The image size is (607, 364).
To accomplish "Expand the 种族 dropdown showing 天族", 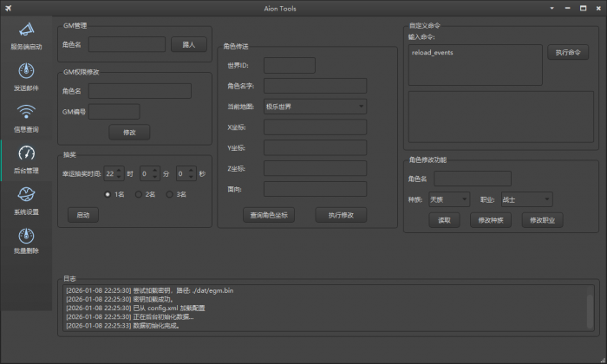I will pyautogui.click(x=449, y=199).
